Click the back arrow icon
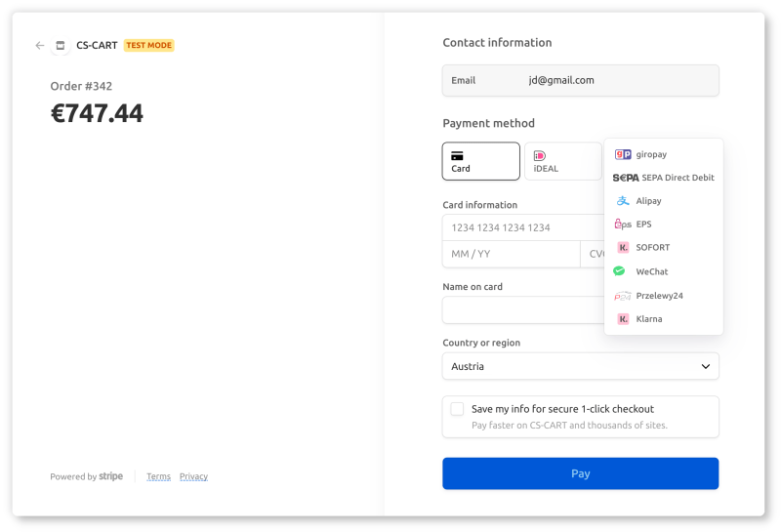The image size is (781, 532). pyautogui.click(x=40, y=46)
